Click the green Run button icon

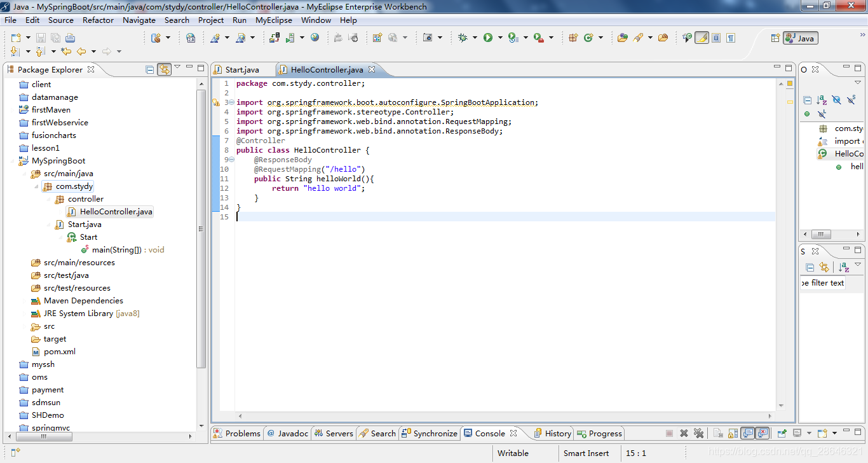(x=488, y=38)
